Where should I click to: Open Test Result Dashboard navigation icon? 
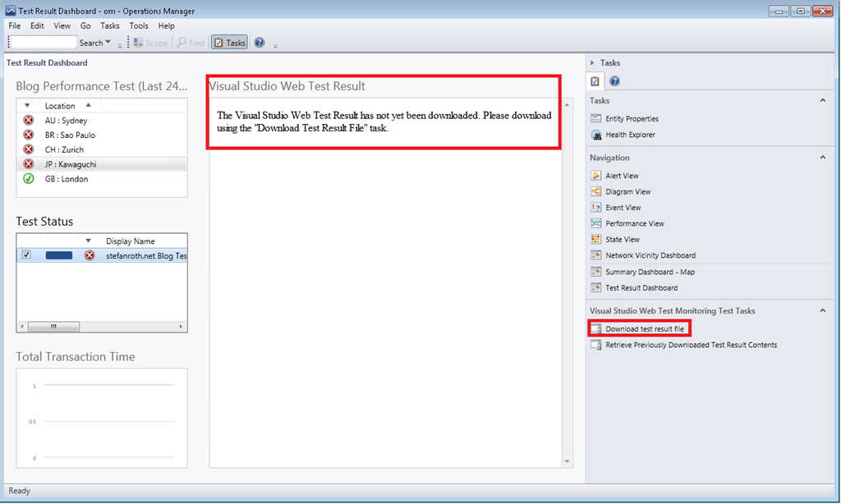coord(596,288)
